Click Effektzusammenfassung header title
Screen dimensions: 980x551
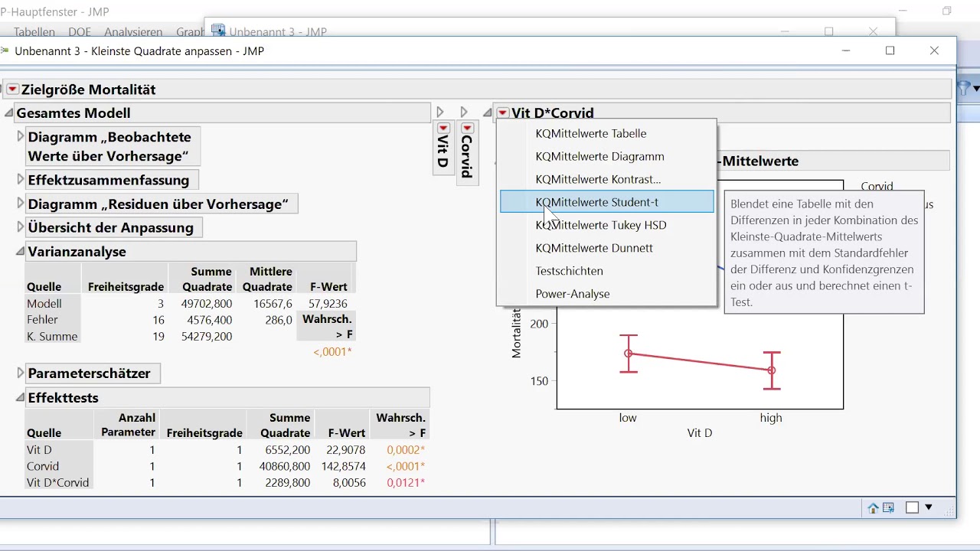[108, 180]
